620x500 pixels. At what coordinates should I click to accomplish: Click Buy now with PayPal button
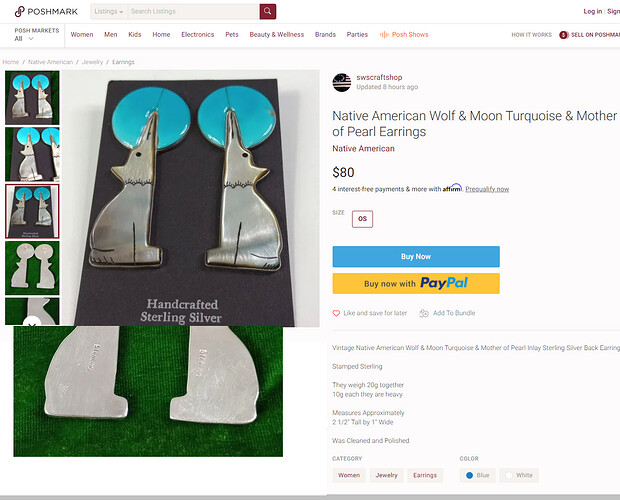(x=416, y=283)
